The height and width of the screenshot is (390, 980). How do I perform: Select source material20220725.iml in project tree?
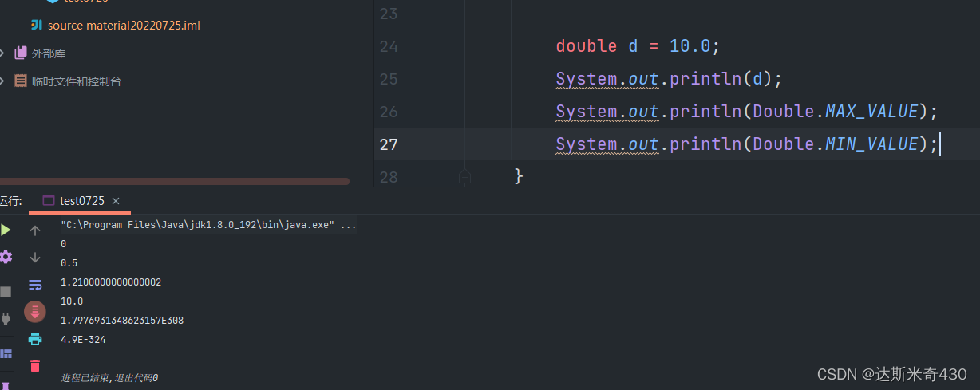pyautogui.click(x=124, y=26)
